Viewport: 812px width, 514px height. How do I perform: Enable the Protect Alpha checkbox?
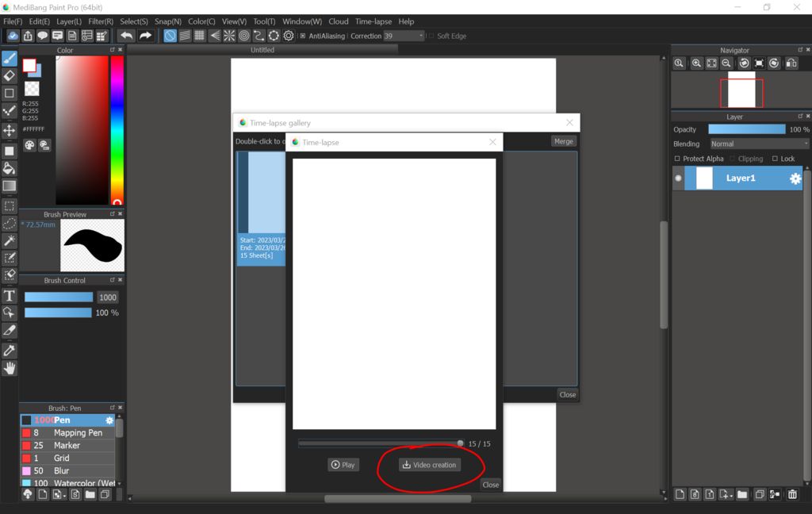tap(677, 159)
